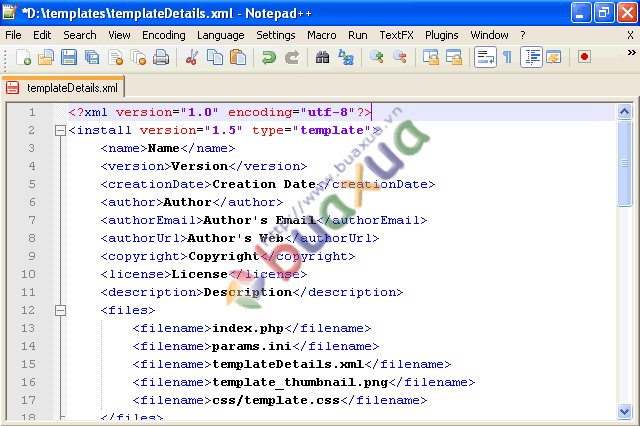This screenshot has width=640, height=426.
Task: Open the ? help menu
Action: (523, 35)
